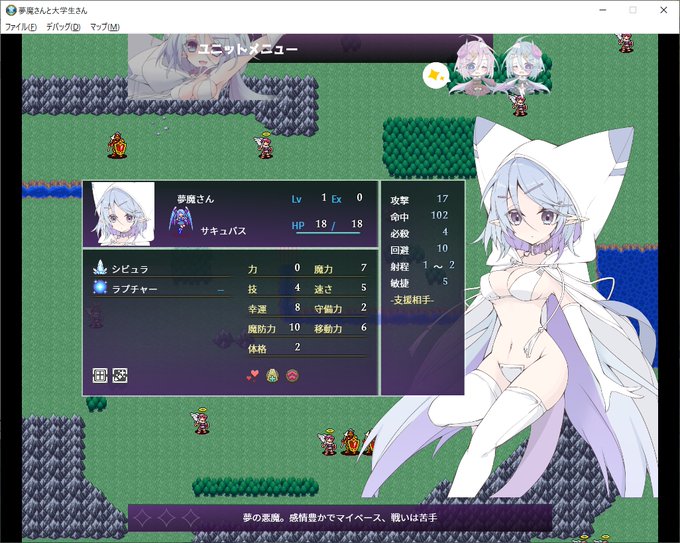Click the ラプチャー item row
The image size is (680, 543).
pyautogui.click(x=162, y=288)
